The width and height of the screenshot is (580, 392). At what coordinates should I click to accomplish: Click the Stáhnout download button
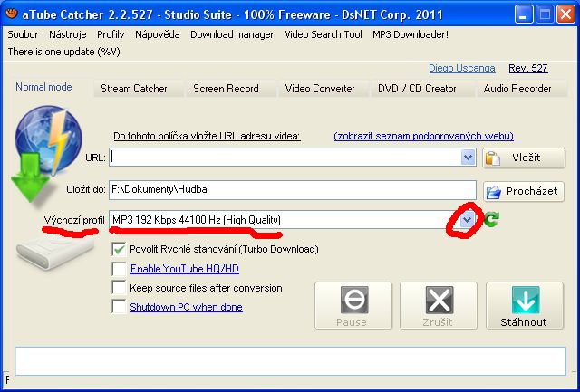coord(525,306)
